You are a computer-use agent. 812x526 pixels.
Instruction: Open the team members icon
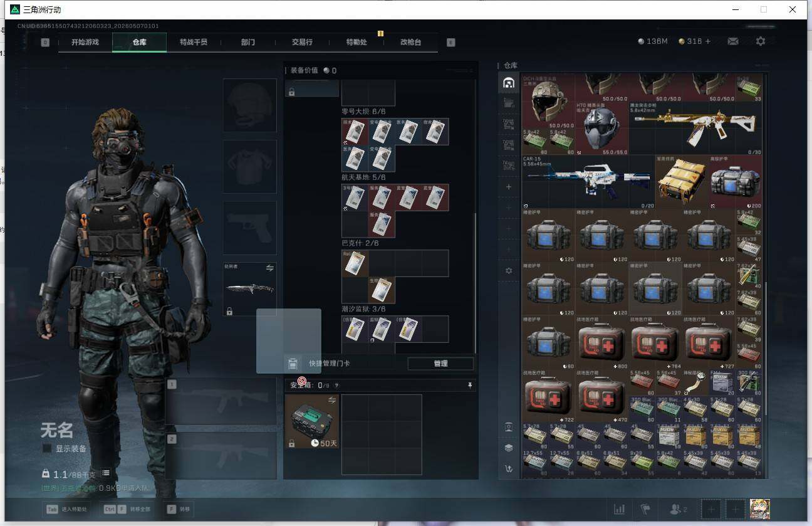pyautogui.click(x=678, y=509)
